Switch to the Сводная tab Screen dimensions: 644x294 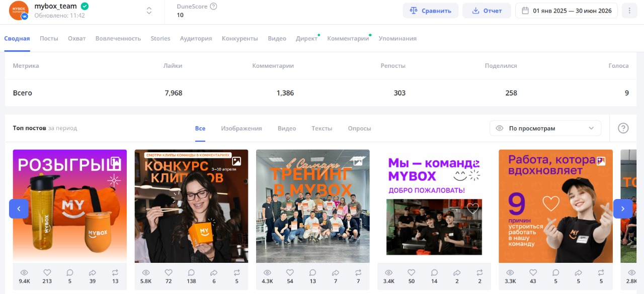pyautogui.click(x=17, y=38)
